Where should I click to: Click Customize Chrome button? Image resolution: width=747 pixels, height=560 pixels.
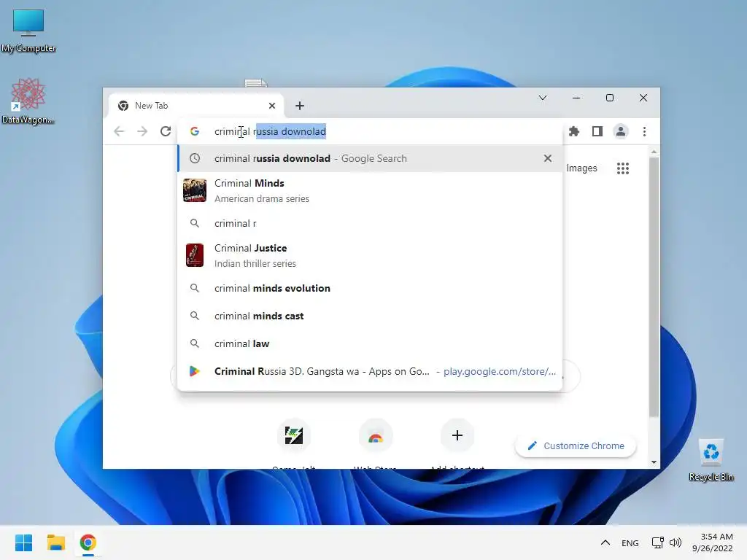[576, 446]
